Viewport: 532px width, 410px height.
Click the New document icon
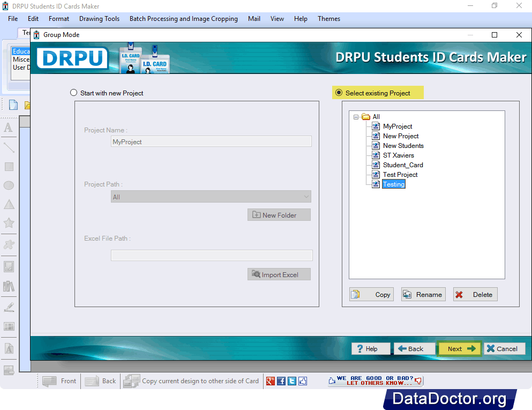[13, 105]
